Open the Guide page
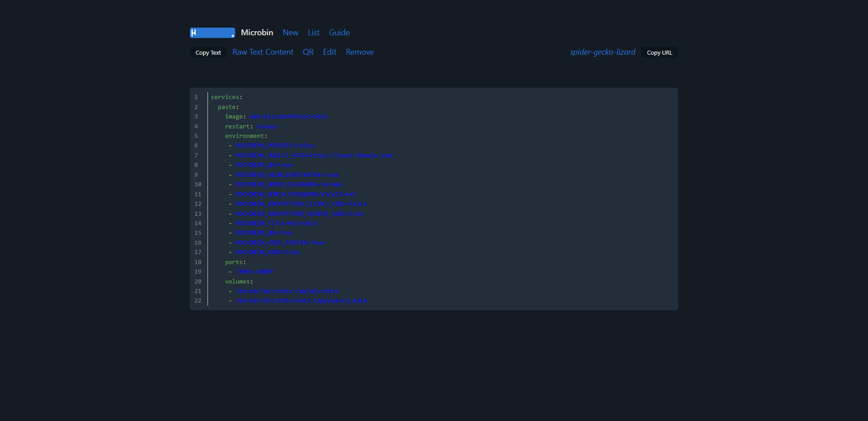The width and height of the screenshot is (868, 421). tap(339, 33)
